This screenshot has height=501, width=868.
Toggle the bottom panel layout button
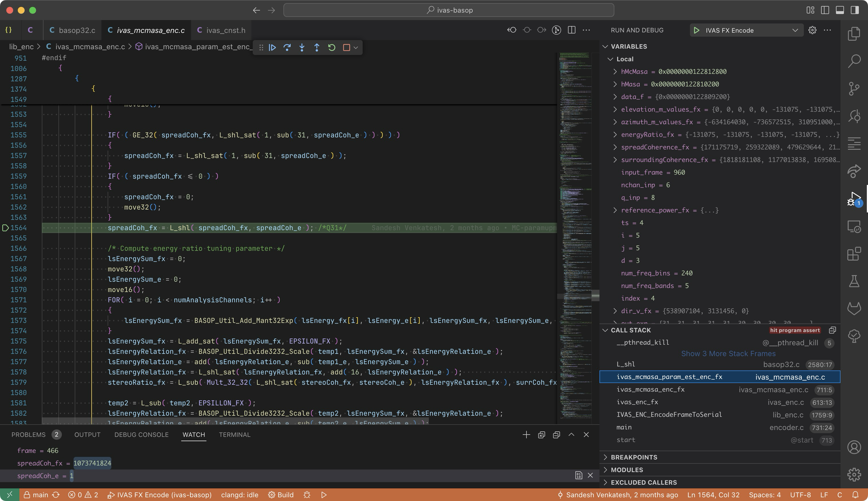point(840,10)
